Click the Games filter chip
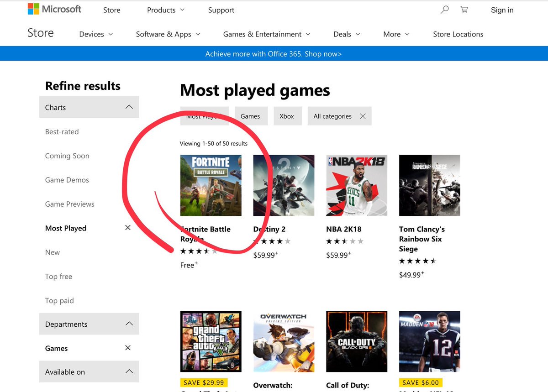This screenshot has height=392, width=548. (x=250, y=116)
